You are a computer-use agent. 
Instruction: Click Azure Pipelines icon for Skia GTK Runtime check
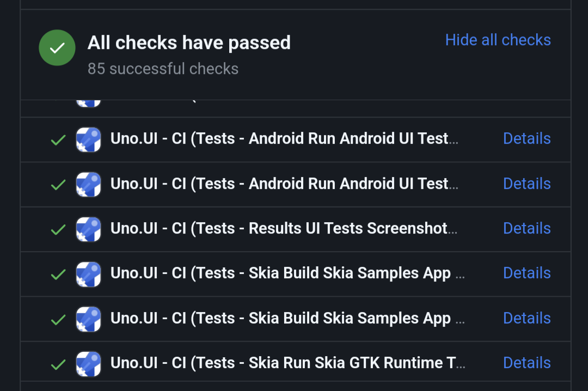click(x=88, y=363)
